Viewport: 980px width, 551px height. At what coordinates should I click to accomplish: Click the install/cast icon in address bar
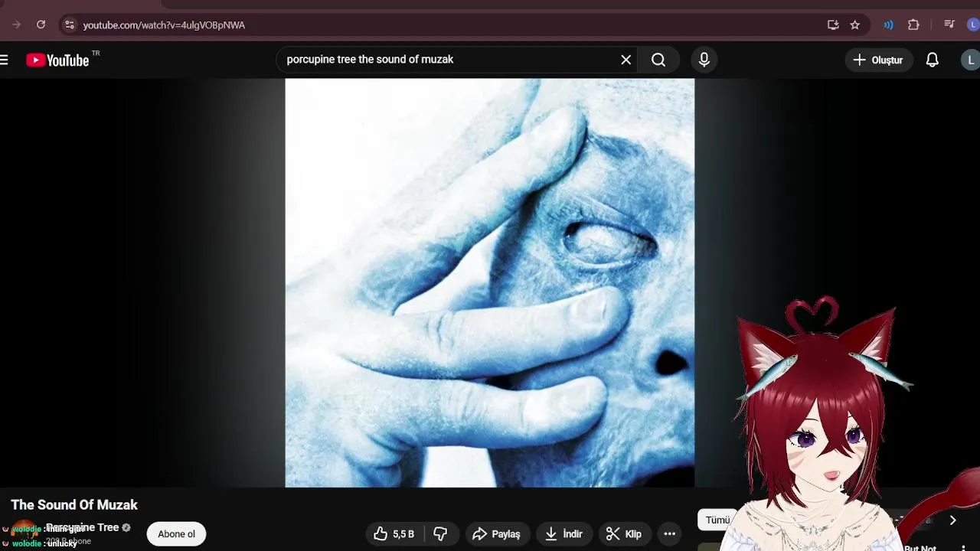[x=833, y=24]
